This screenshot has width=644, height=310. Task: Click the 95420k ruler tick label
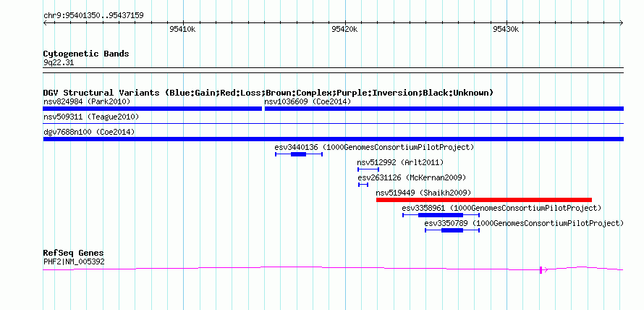pyautogui.click(x=345, y=29)
